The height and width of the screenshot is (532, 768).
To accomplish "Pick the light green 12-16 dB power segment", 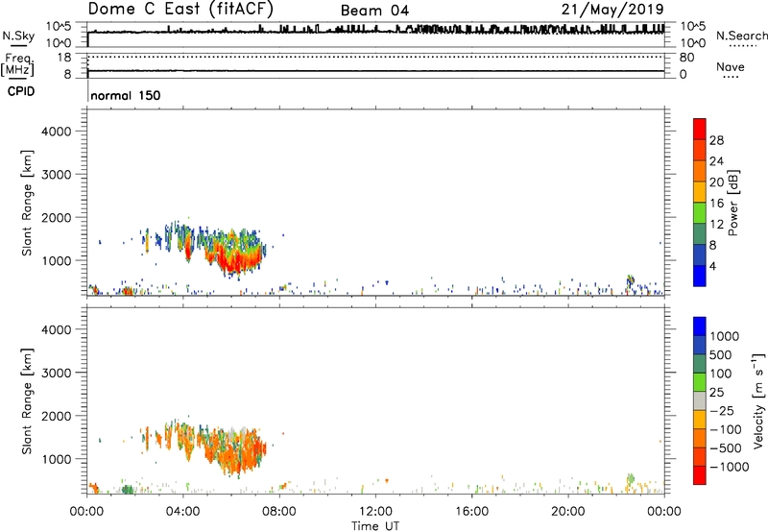I will (700, 212).
